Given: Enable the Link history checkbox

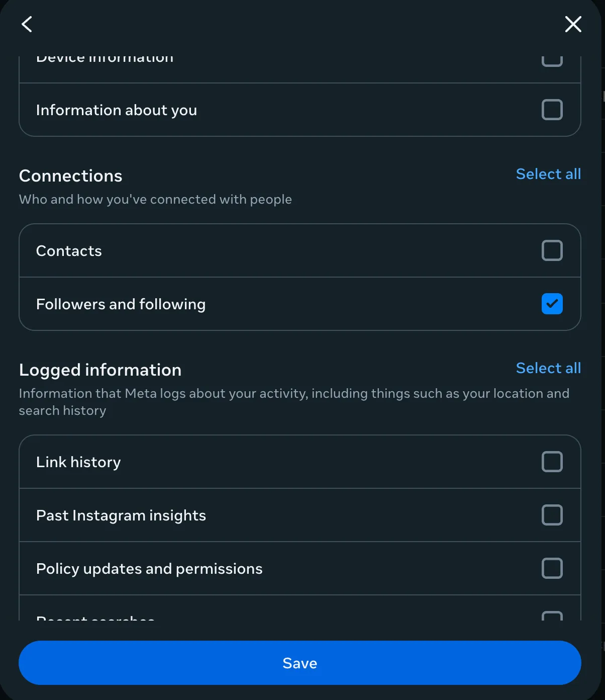Looking at the screenshot, I should click(x=552, y=462).
